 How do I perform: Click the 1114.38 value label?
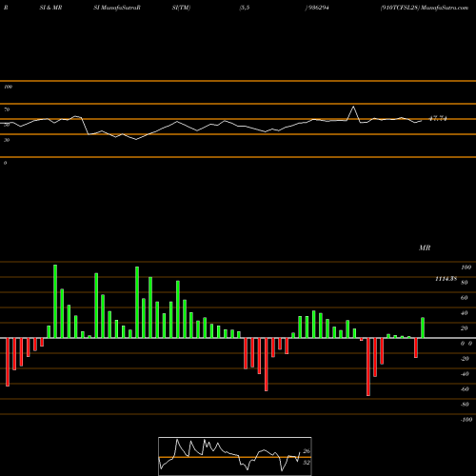click(446, 279)
